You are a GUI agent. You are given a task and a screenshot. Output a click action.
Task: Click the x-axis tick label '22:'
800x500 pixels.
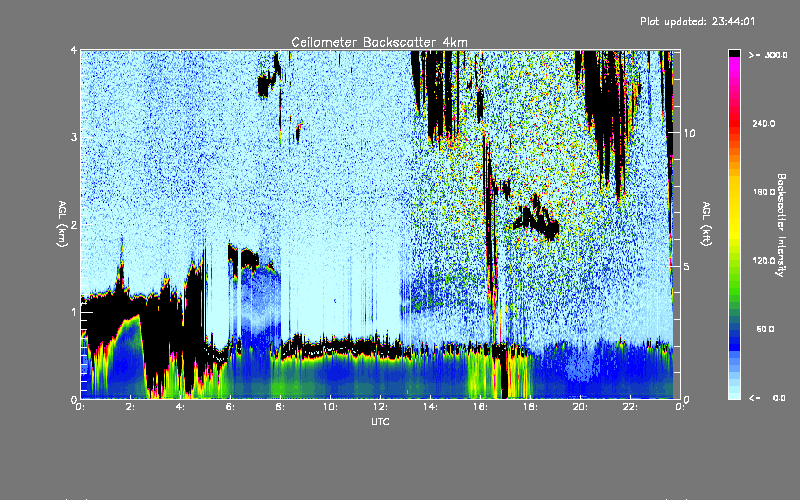pos(630,407)
